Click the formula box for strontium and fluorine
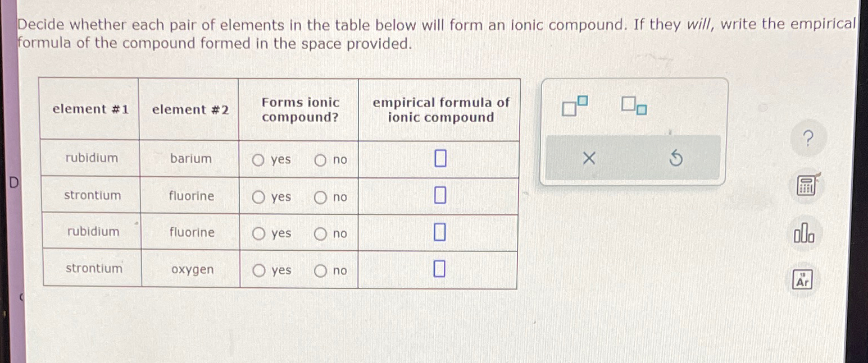The image size is (868, 363). (439, 195)
